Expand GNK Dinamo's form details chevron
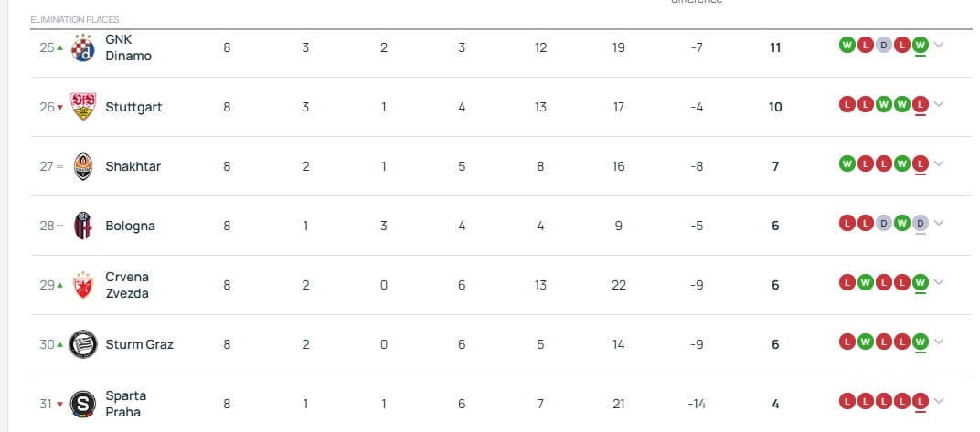 click(x=938, y=45)
